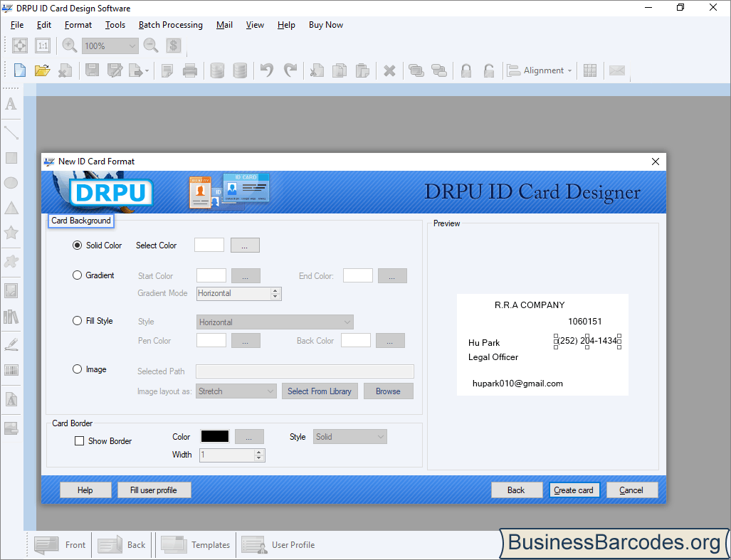
Task: Select the Barcode tool in left sidebar
Action: (x=11, y=371)
